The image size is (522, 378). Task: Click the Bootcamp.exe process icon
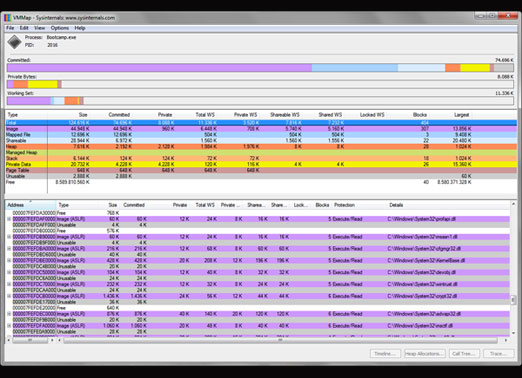point(15,42)
